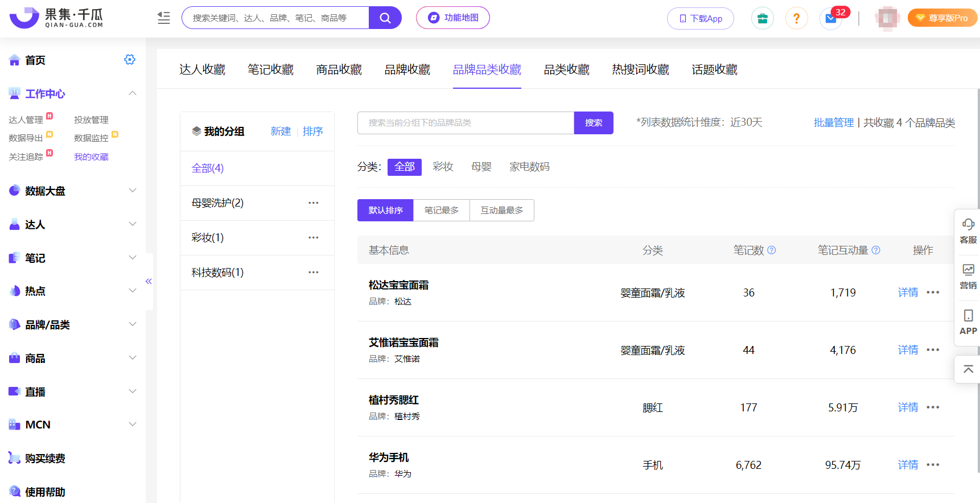Expand the 商品 menu
This screenshot has width=980, height=503.
(133, 358)
